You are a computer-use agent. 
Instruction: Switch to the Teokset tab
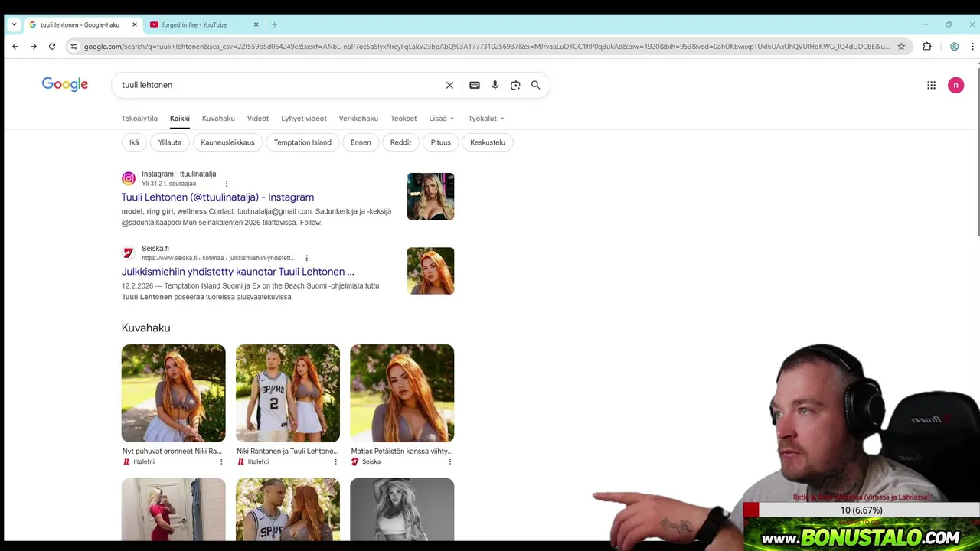pyautogui.click(x=403, y=119)
